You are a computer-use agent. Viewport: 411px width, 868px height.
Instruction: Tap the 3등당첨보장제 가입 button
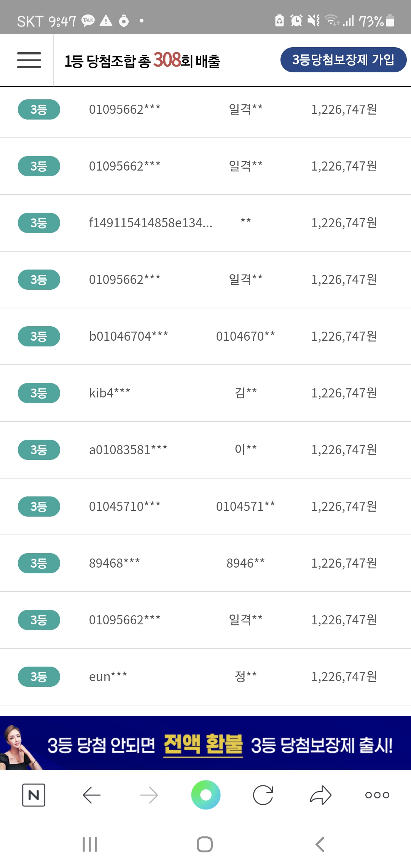[x=343, y=60]
